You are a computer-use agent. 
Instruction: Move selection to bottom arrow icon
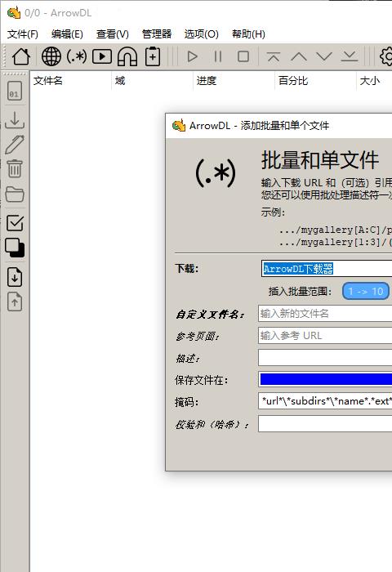[350, 56]
